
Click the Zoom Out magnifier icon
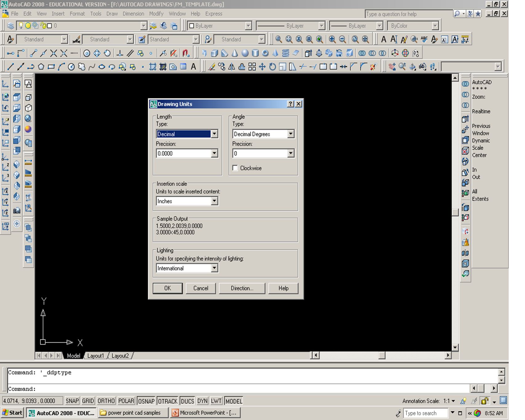coord(342,39)
